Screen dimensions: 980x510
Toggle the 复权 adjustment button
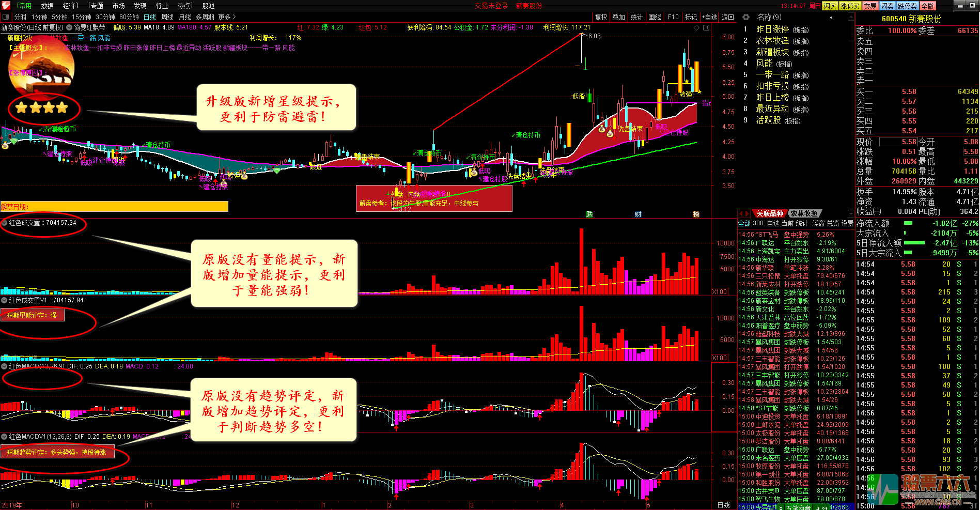[x=601, y=17]
